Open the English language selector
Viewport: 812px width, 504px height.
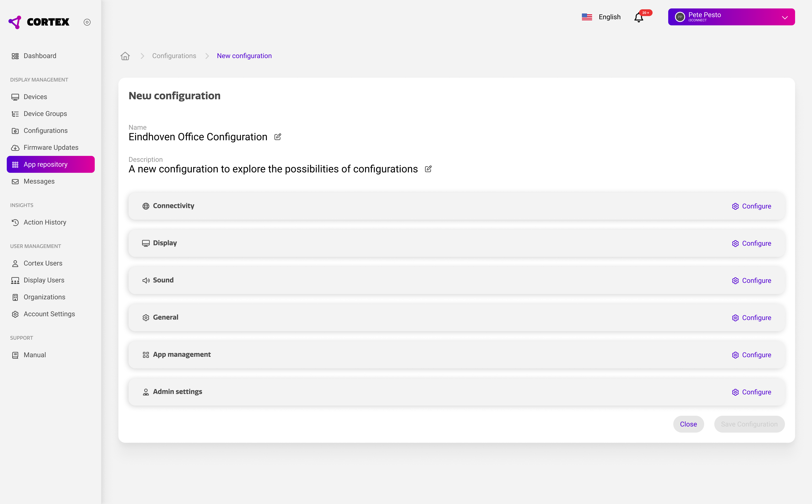tap(609, 17)
